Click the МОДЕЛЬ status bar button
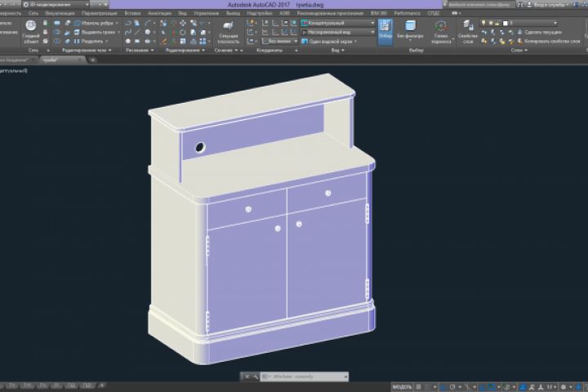 402,387
